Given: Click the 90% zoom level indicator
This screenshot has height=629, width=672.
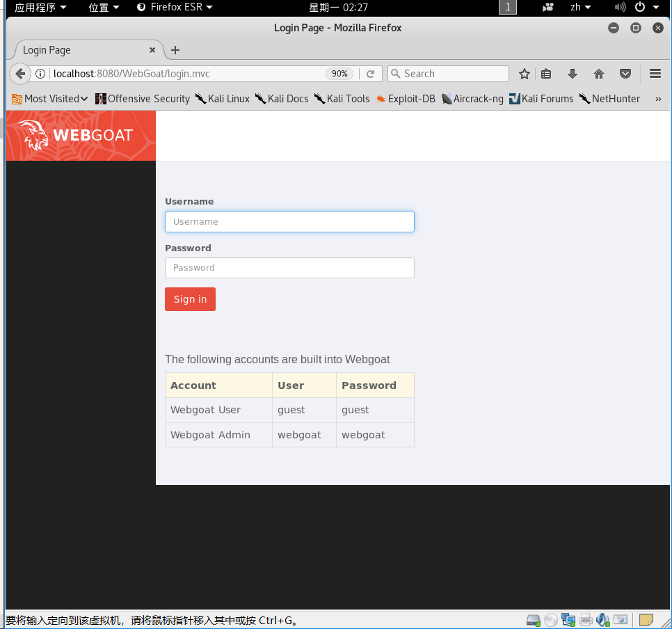Looking at the screenshot, I should pos(339,74).
